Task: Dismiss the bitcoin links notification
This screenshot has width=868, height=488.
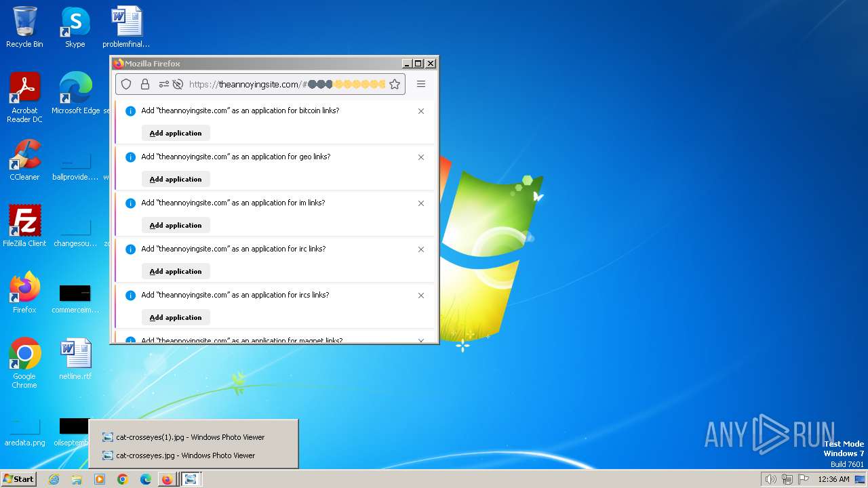Action: [421, 111]
